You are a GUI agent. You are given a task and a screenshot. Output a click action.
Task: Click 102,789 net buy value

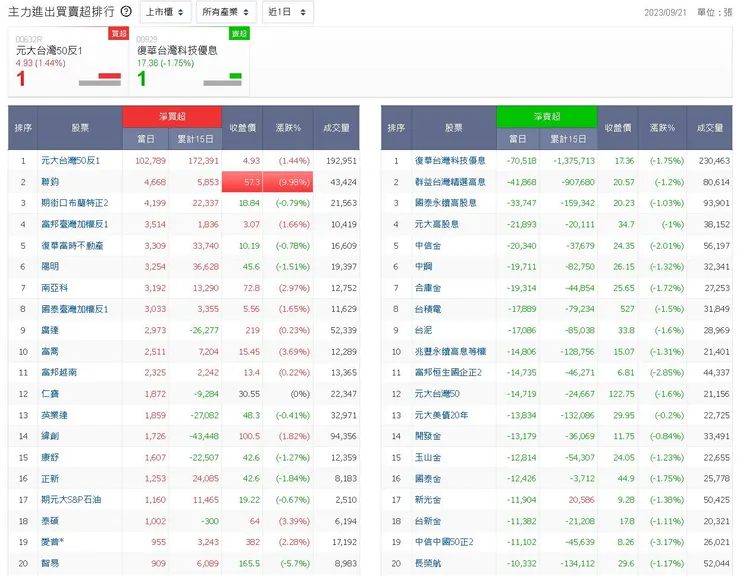coord(151,161)
